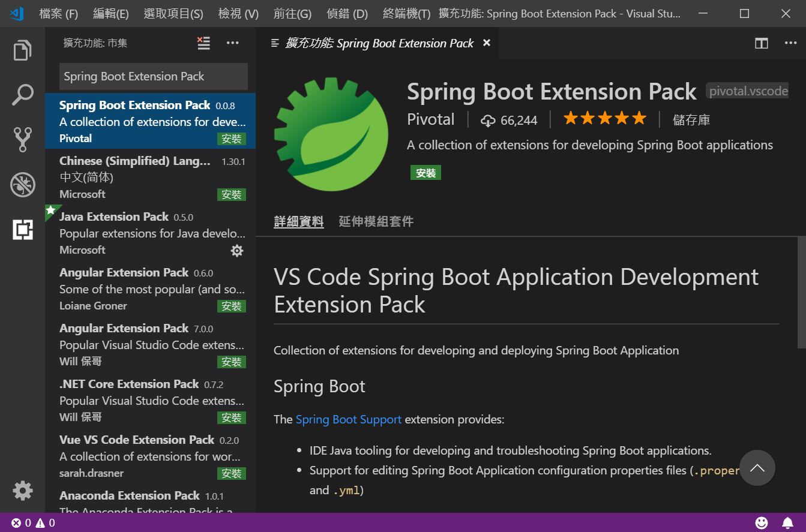Open the Explorer view in activity bar
This screenshot has height=532, width=806.
pyautogui.click(x=22, y=50)
